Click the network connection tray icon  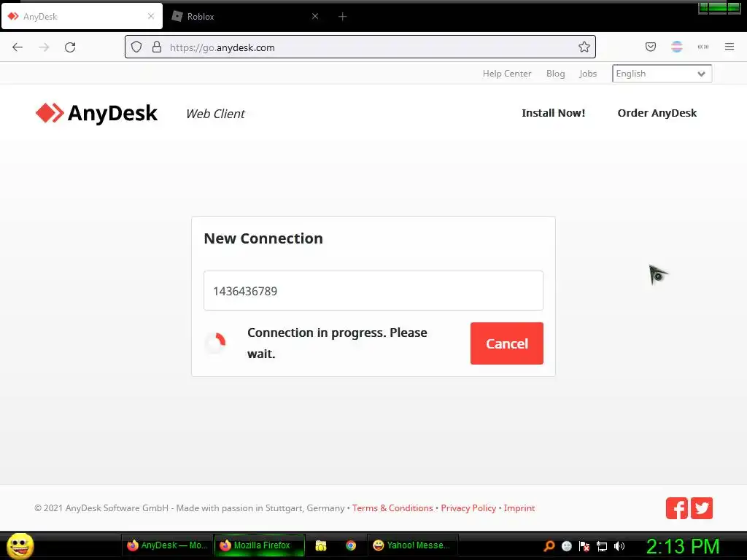[602, 547]
